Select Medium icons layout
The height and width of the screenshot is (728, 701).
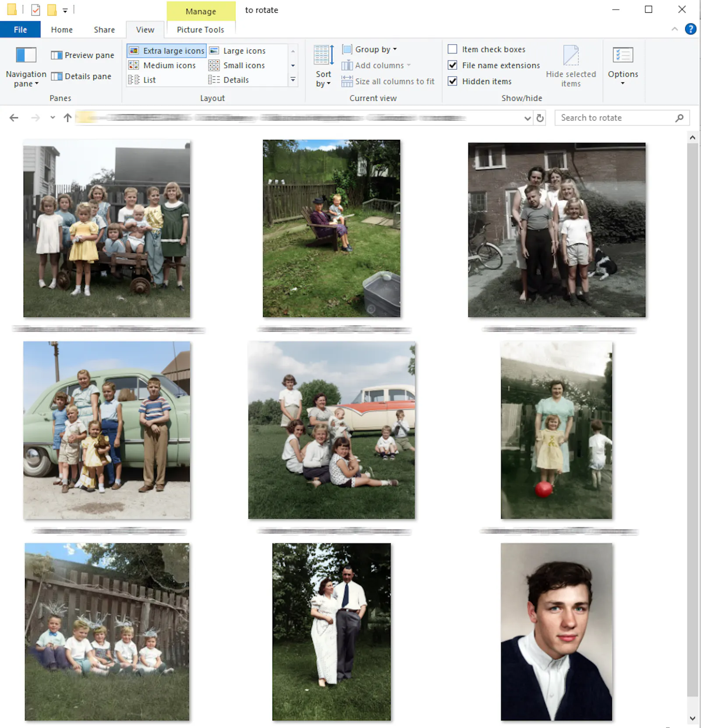[162, 65]
